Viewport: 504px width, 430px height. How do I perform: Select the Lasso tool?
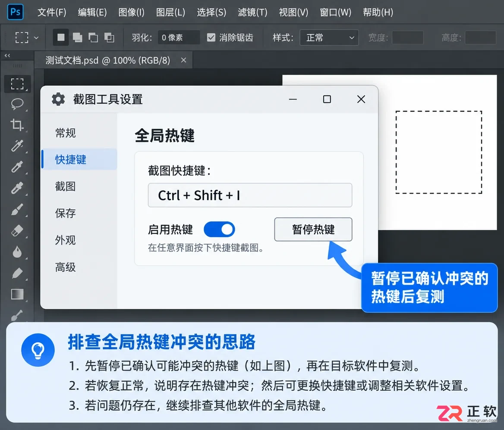(17, 104)
